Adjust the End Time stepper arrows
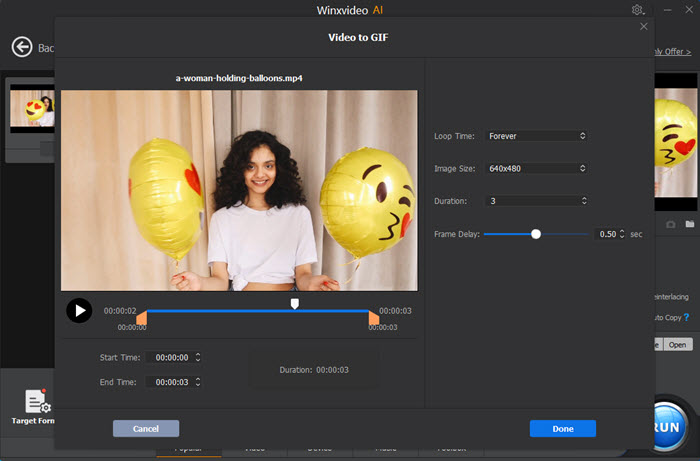The image size is (700, 461). click(198, 382)
